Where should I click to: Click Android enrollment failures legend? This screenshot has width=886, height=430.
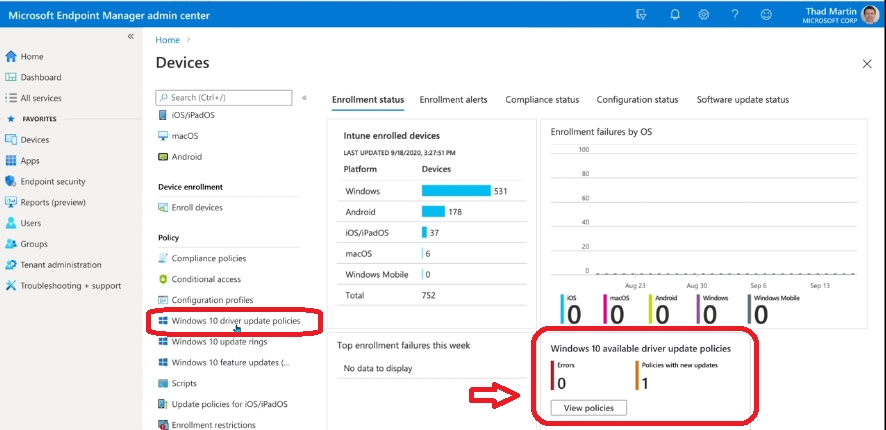(x=662, y=310)
